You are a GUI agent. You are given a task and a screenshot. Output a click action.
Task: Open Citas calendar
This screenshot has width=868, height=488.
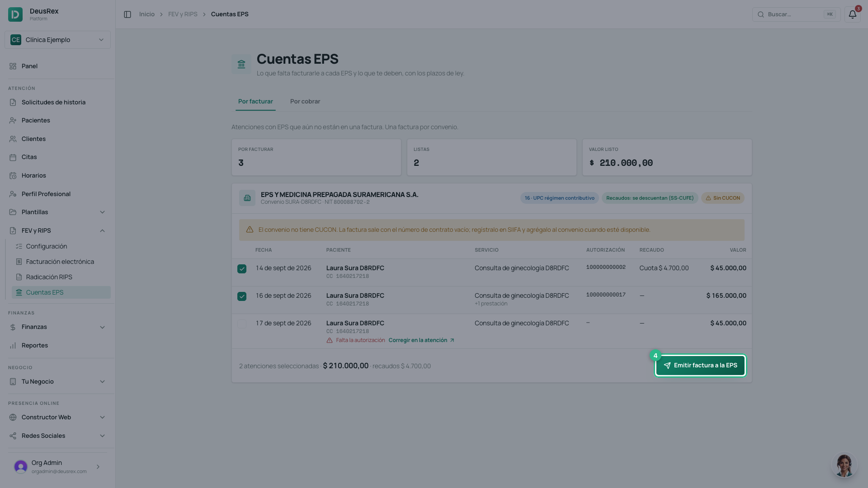57,157
